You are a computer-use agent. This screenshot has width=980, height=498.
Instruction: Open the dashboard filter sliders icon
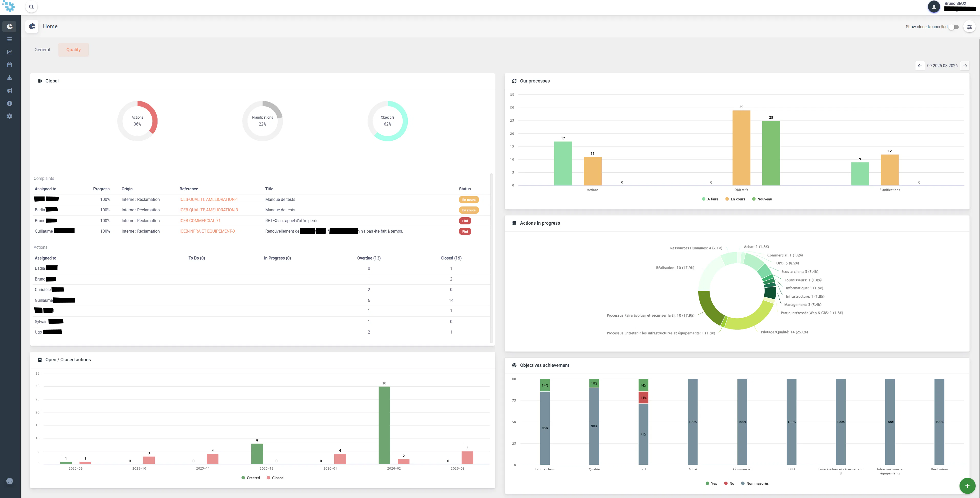pos(969,27)
